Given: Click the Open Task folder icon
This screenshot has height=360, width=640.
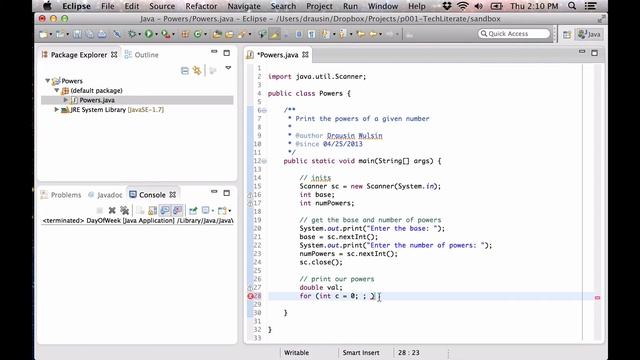Looking at the screenshot, I should [x=229, y=34].
